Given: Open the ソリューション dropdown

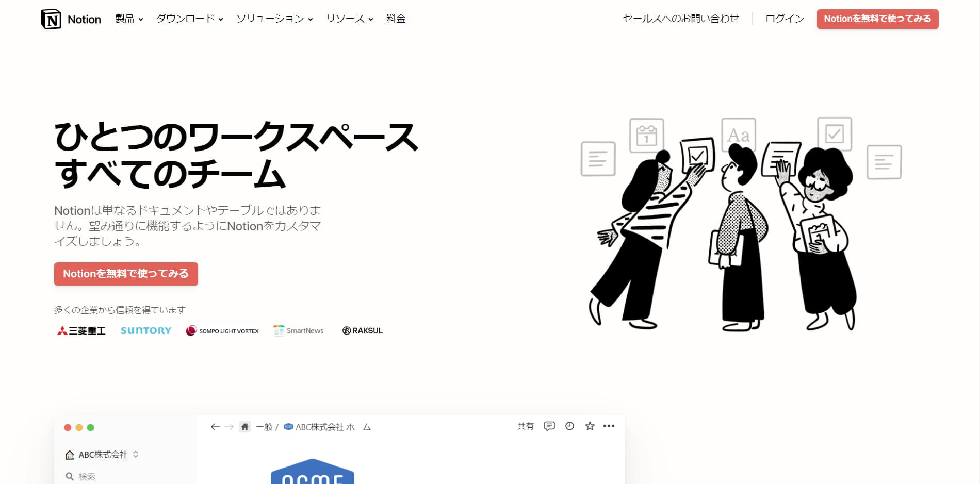Looking at the screenshot, I should [274, 19].
